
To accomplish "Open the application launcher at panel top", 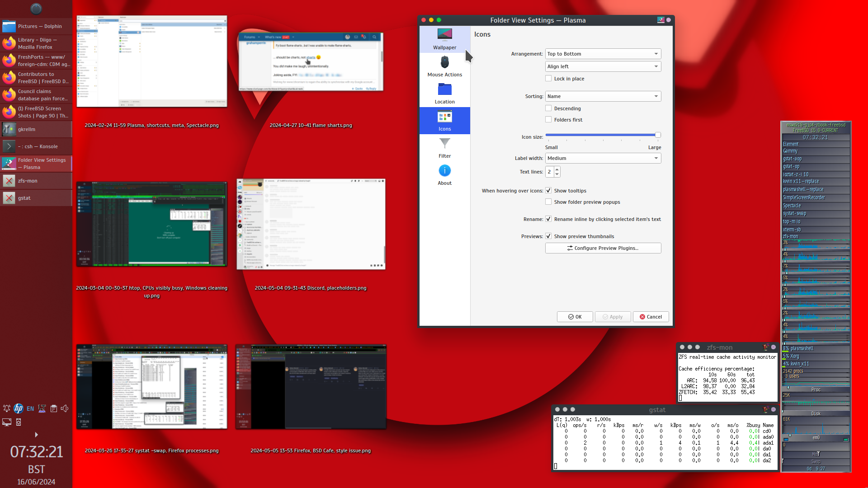I will [x=36, y=9].
